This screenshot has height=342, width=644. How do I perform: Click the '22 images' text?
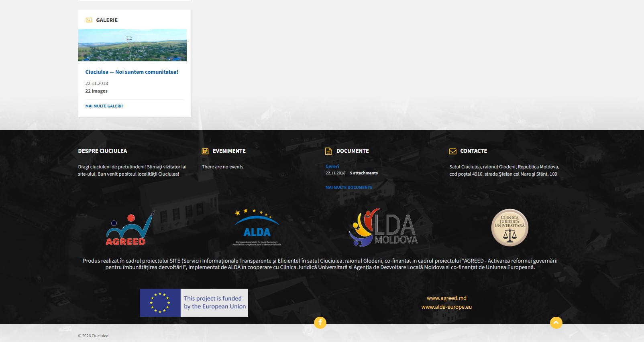pyautogui.click(x=96, y=91)
